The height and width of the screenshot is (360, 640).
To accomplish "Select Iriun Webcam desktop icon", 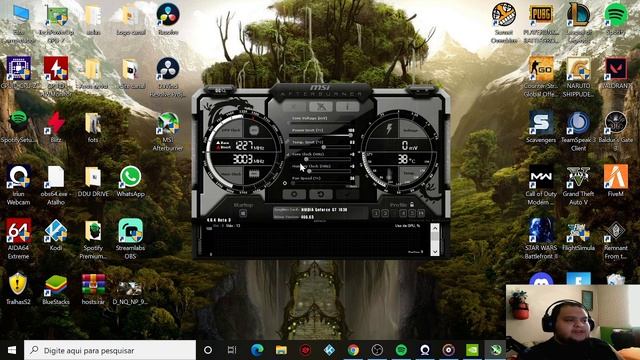I will 18,184.
